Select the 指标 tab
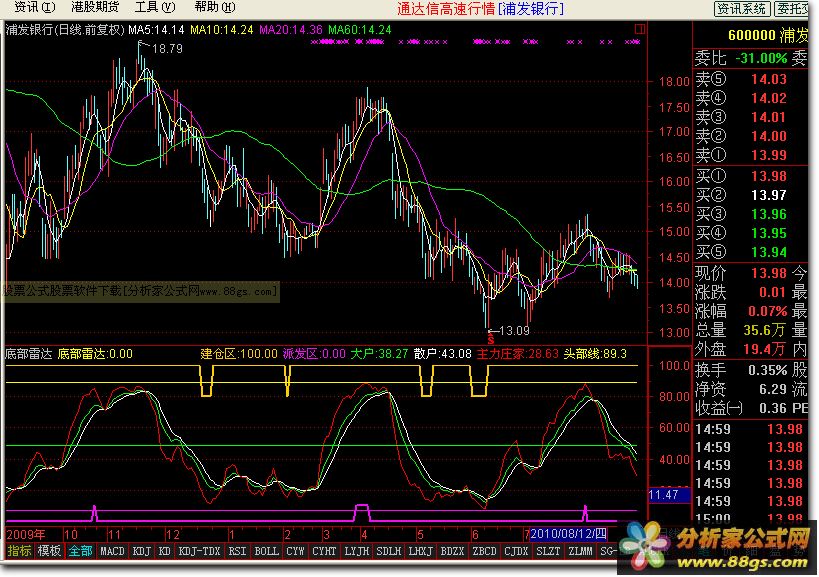This screenshot has height=577, width=819. [x=19, y=550]
